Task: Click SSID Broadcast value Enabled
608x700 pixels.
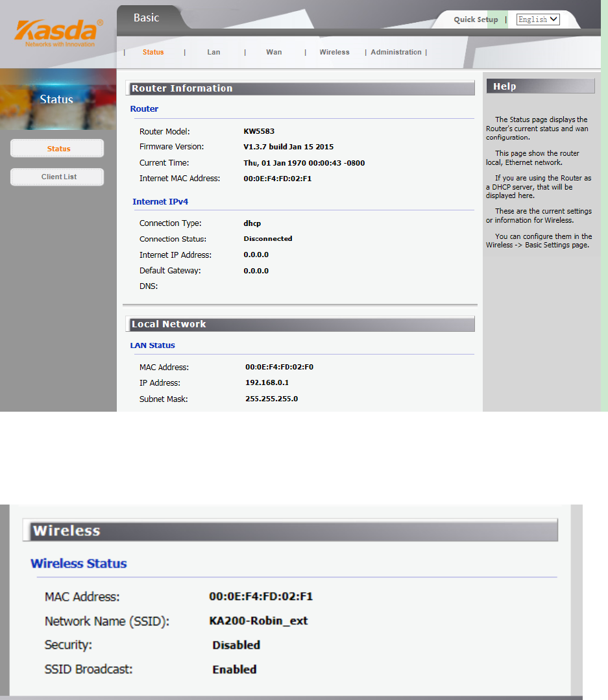Action: (235, 669)
